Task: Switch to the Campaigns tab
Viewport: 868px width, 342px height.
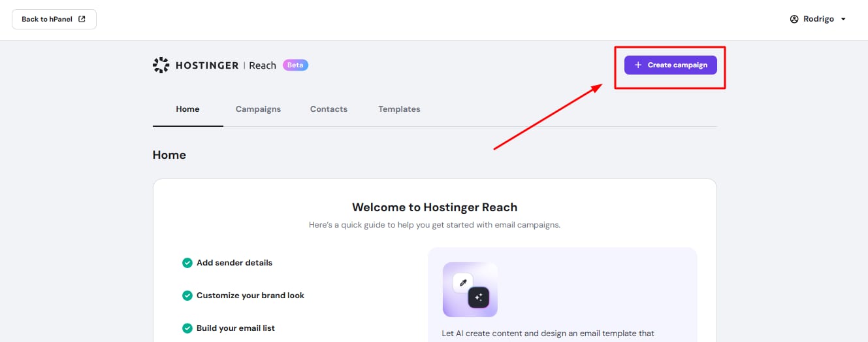Action: pos(258,109)
